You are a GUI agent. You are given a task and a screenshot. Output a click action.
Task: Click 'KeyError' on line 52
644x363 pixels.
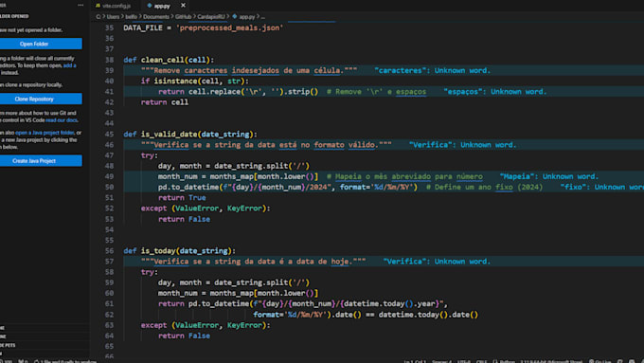tap(244, 209)
